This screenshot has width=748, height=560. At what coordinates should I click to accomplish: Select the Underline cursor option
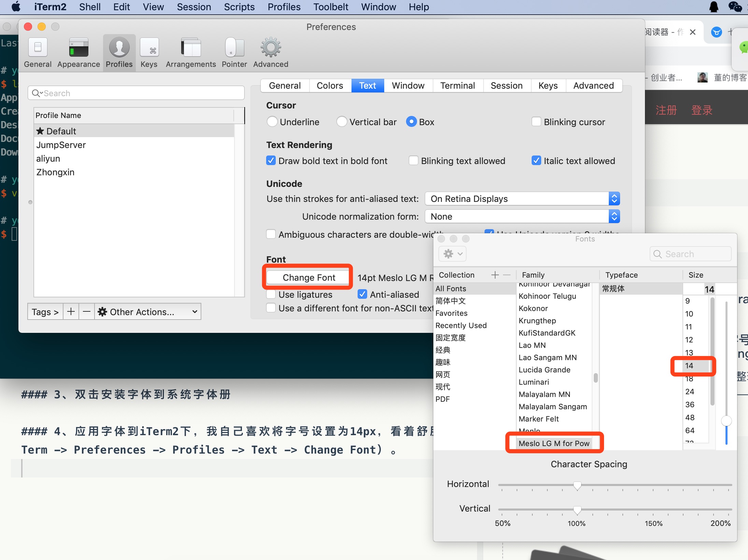point(272,122)
